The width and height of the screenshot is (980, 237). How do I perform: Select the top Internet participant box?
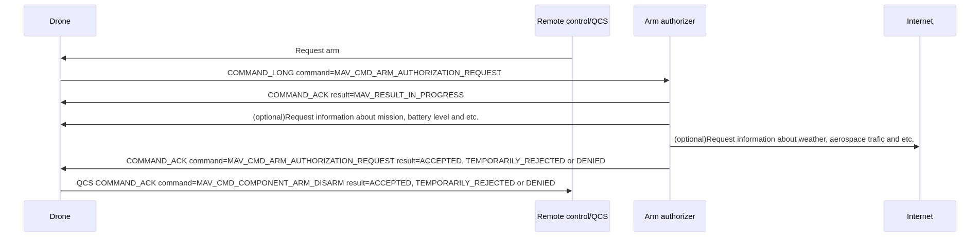[x=920, y=21]
